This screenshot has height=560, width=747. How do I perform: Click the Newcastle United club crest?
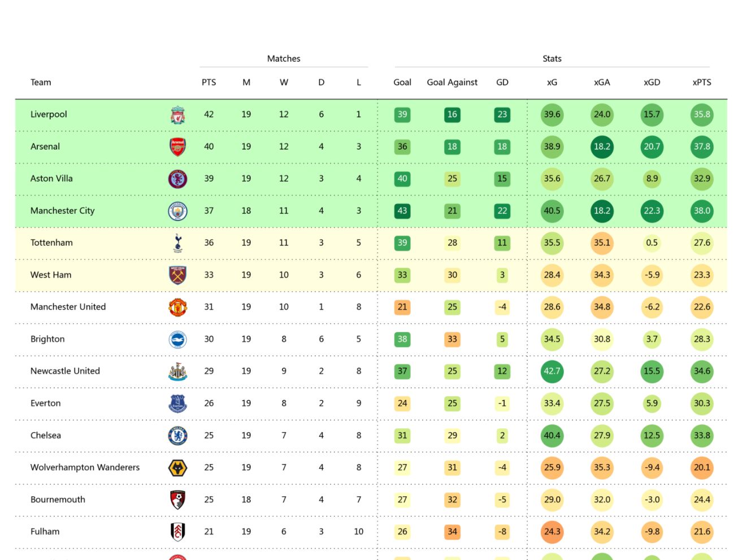coord(177,371)
